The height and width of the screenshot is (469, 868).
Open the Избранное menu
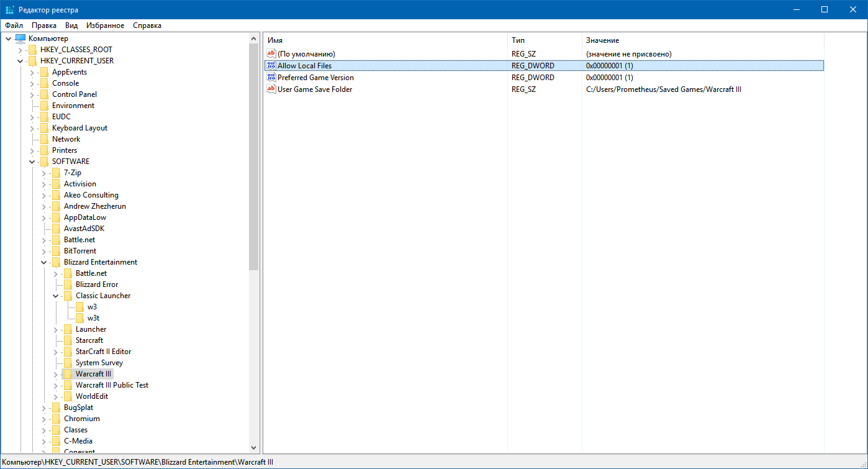(x=106, y=25)
